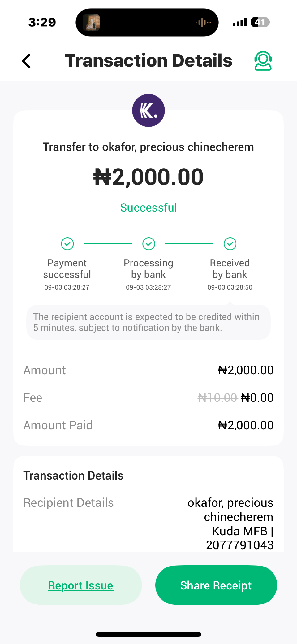The height and width of the screenshot is (644, 297).
Task: Tap the Received by bank checkmark icon
Action: click(230, 244)
